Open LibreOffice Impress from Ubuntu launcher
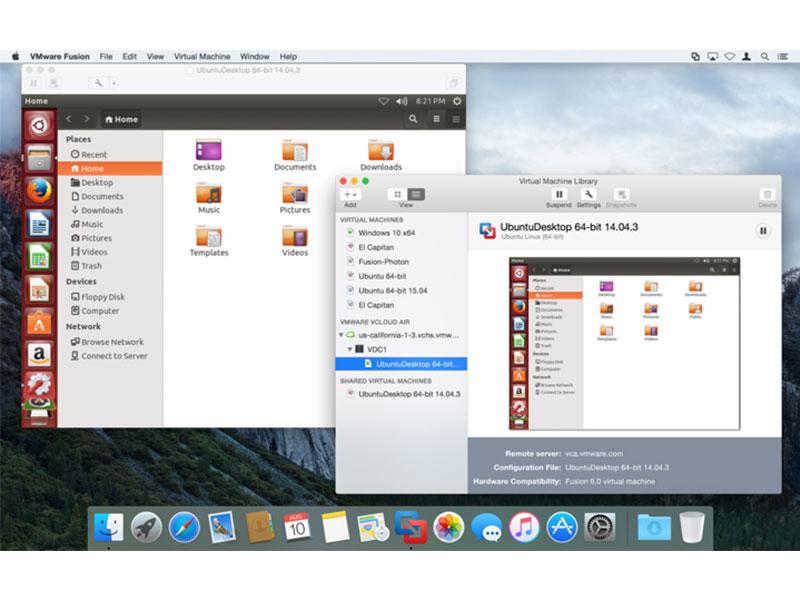 point(39,289)
